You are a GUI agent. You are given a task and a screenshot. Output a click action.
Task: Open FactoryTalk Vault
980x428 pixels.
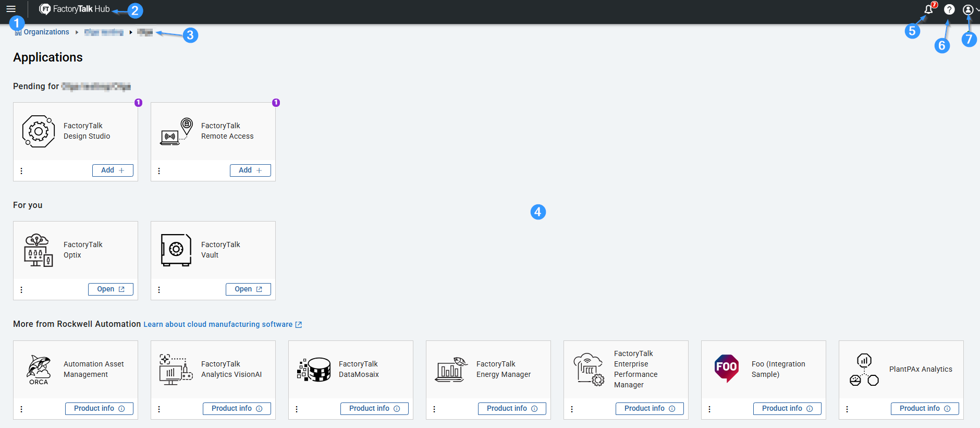tap(248, 289)
